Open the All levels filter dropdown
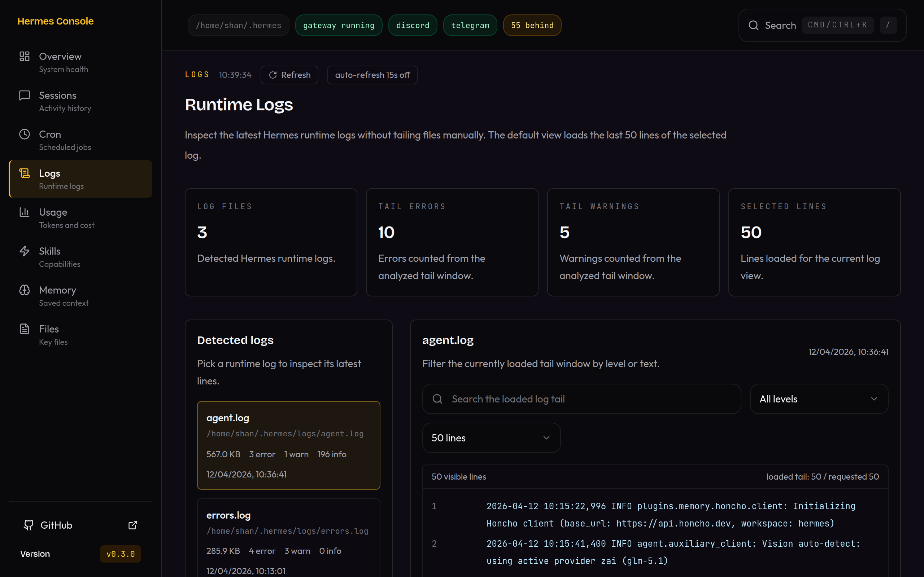 818,399
